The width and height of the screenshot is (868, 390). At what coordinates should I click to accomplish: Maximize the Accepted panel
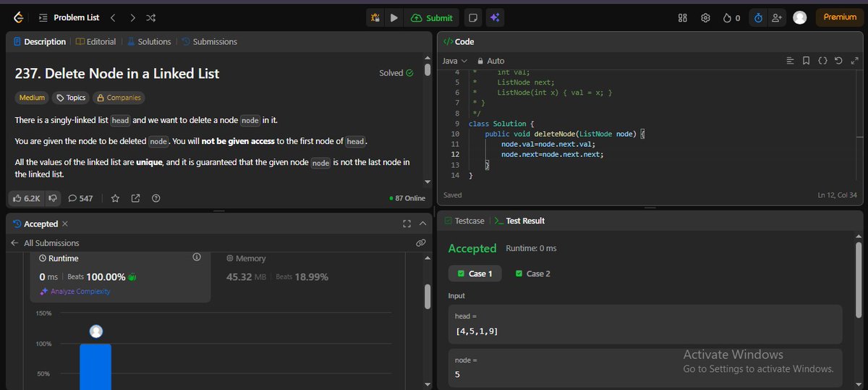[407, 224]
